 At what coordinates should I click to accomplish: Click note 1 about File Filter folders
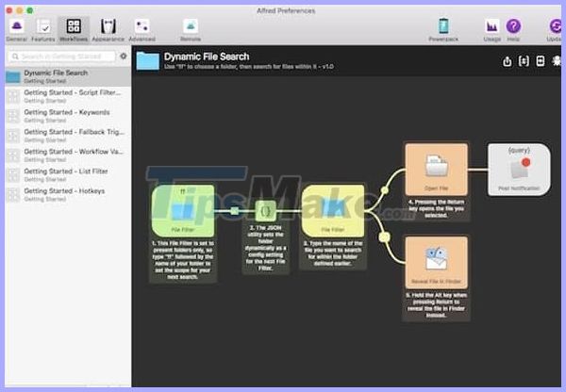click(183, 260)
